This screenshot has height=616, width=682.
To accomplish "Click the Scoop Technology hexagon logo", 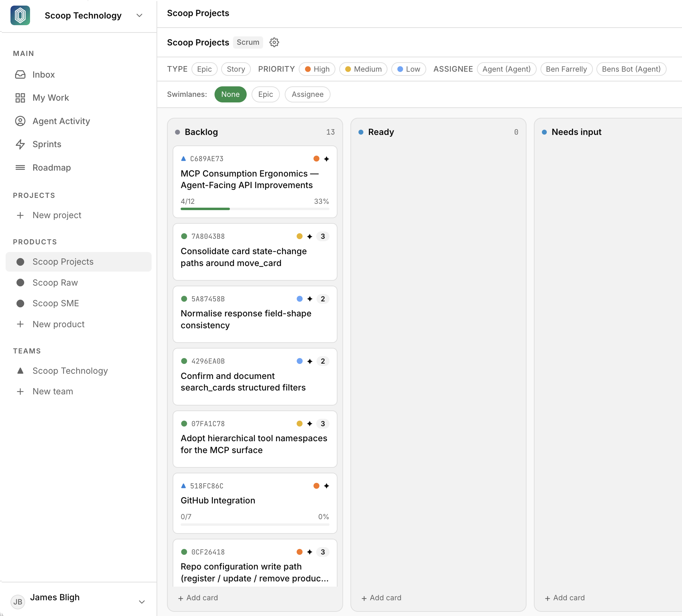I will tap(20, 15).
